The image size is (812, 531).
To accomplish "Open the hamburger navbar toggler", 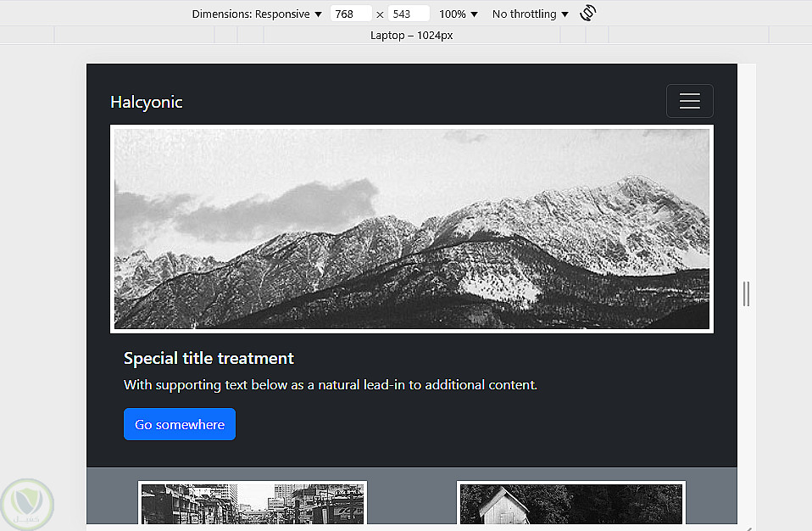I will coord(689,101).
